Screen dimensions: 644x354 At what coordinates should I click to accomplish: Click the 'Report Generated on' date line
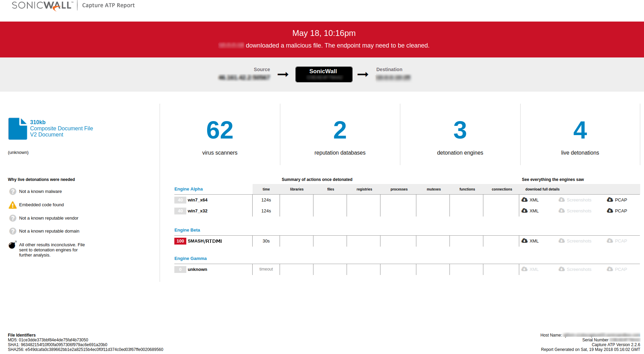coord(591,350)
